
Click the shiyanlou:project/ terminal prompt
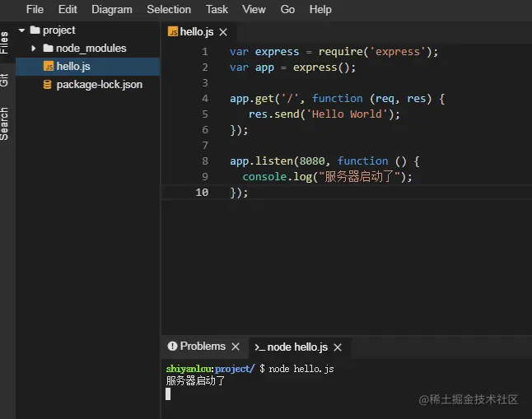coord(210,369)
